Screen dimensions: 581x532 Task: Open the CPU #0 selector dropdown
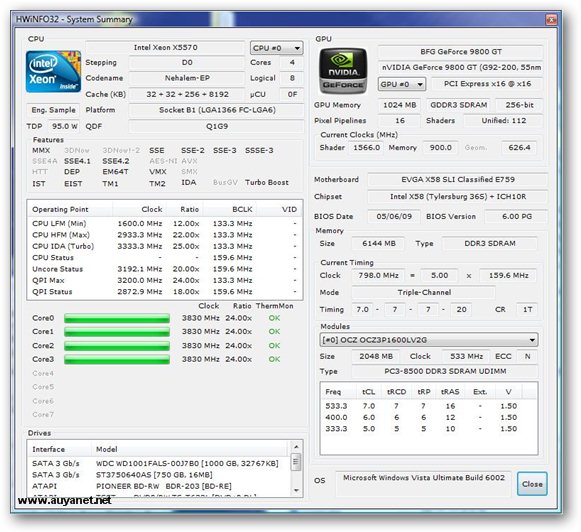[x=276, y=48]
